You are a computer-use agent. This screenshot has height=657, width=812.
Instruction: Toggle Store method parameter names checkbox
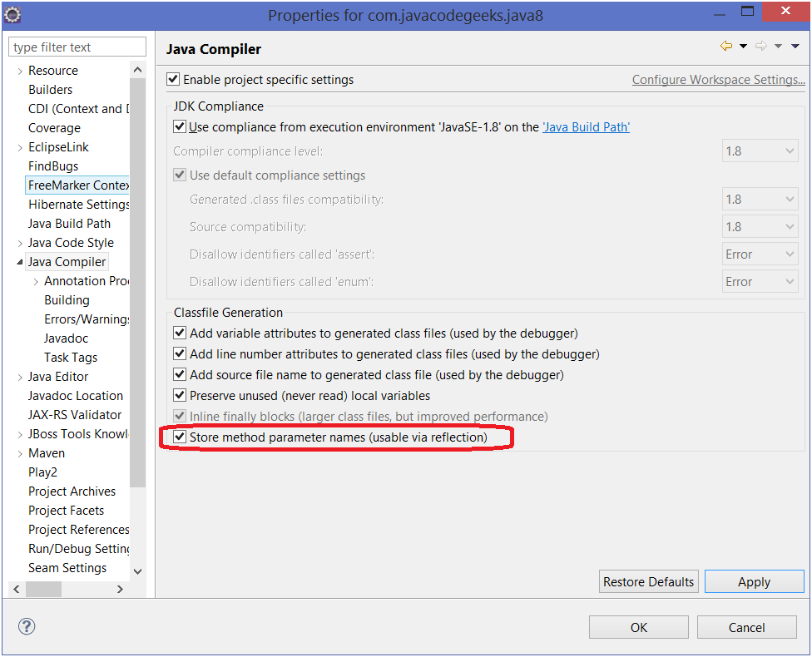180,437
